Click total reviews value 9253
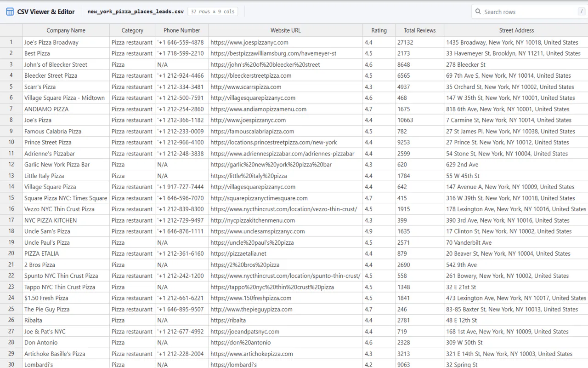 pyautogui.click(x=419, y=143)
